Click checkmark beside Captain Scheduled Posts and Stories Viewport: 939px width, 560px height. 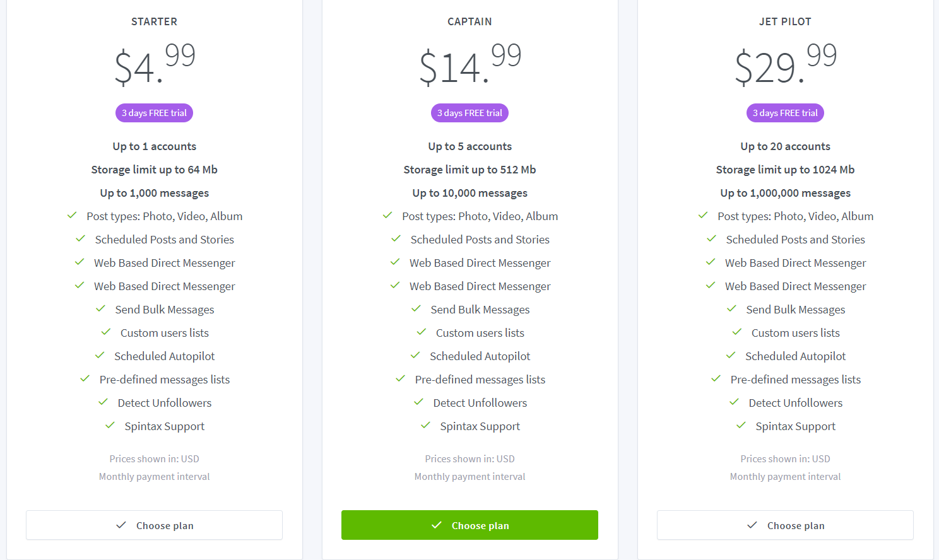click(396, 238)
